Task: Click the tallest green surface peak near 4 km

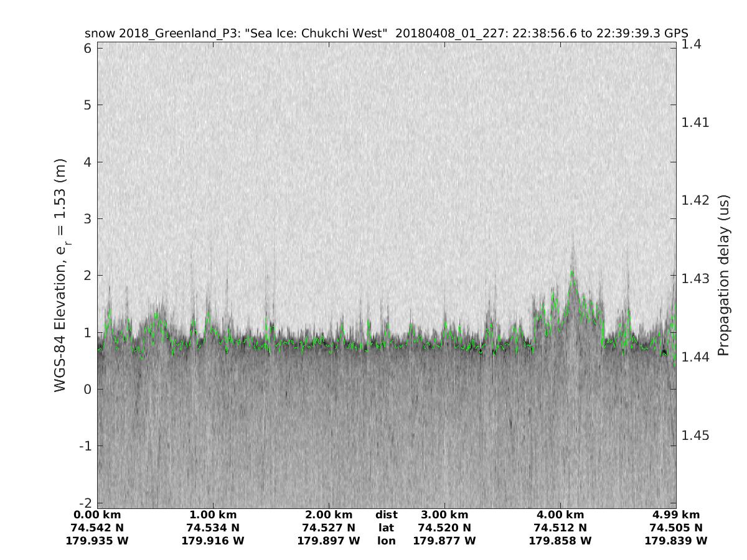Action: pyautogui.click(x=571, y=273)
